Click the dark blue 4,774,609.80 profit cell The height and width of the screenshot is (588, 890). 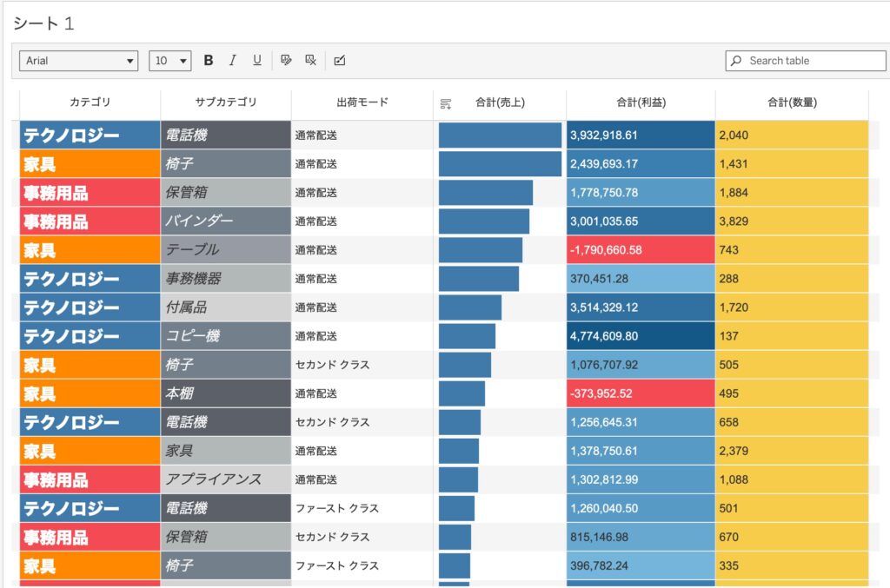641,336
